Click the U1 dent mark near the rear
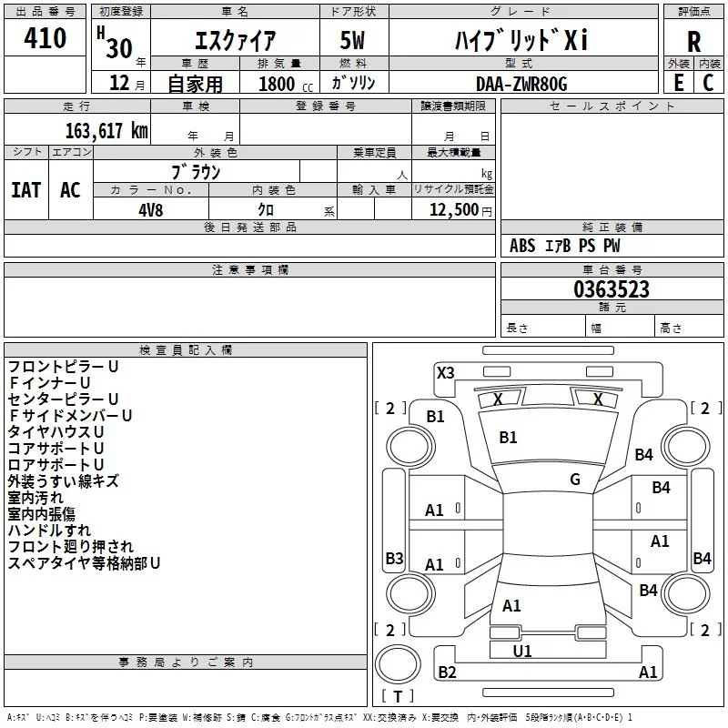This screenshot has height=728, width=728. pos(522,651)
